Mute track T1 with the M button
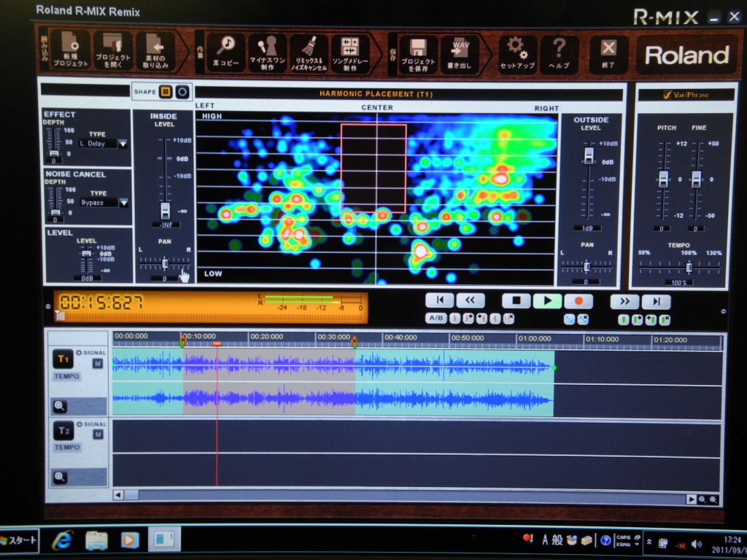The height and width of the screenshot is (560, 747). (x=98, y=364)
